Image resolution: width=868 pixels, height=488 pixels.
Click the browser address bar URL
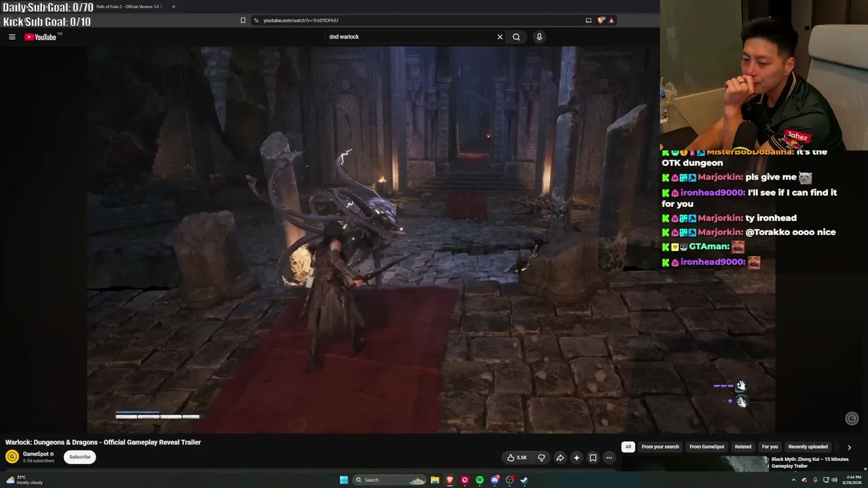coord(300,20)
